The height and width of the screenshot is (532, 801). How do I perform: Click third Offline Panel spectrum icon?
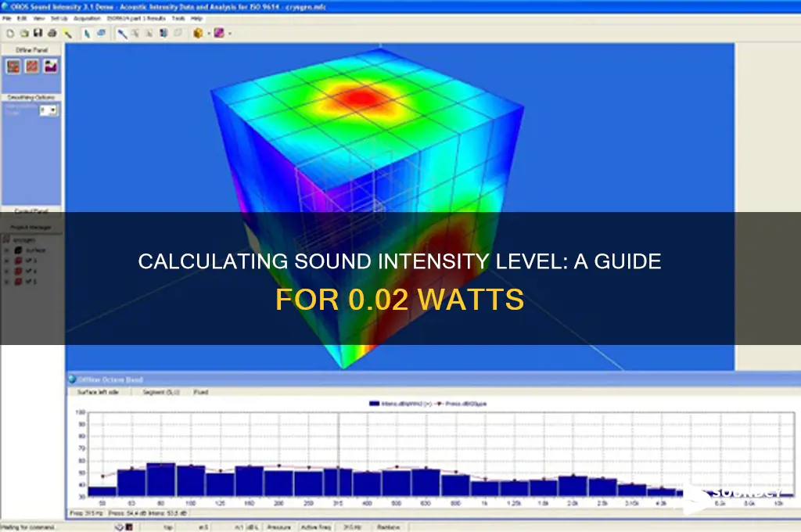pyautogui.click(x=51, y=66)
